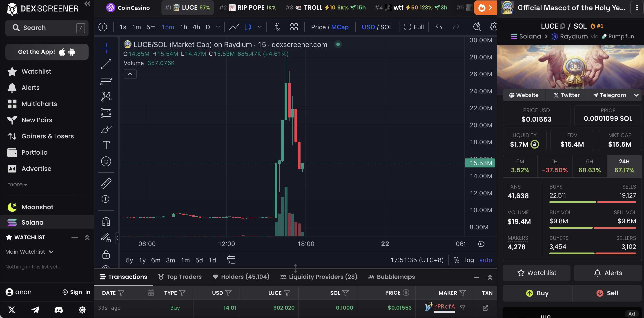Select the brush drawing tool

pyautogui.click(x=106, y=129)
